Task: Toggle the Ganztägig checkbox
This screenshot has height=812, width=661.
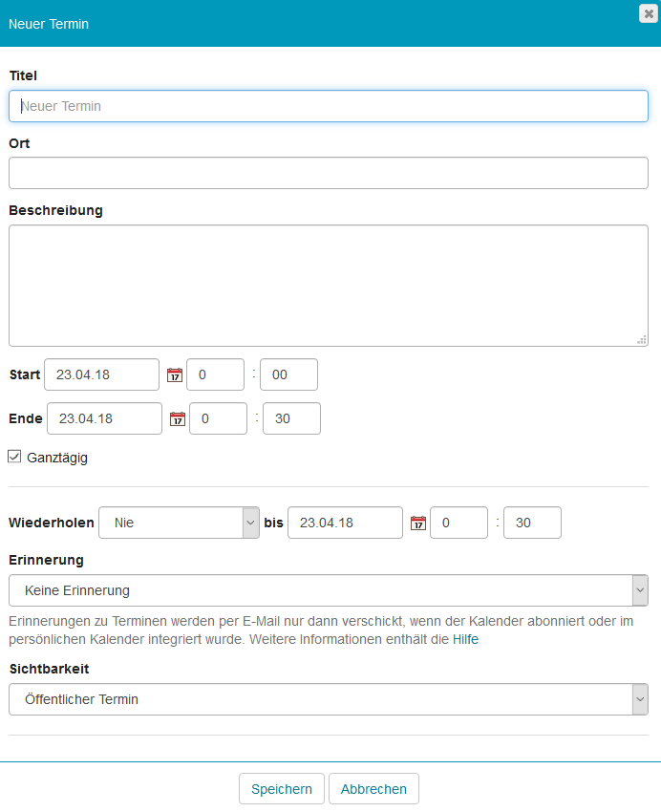Action: tap(14, 458)
